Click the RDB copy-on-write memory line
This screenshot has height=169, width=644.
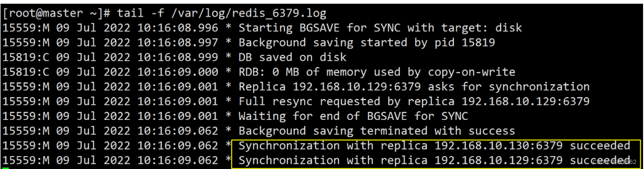pos(259,72)
